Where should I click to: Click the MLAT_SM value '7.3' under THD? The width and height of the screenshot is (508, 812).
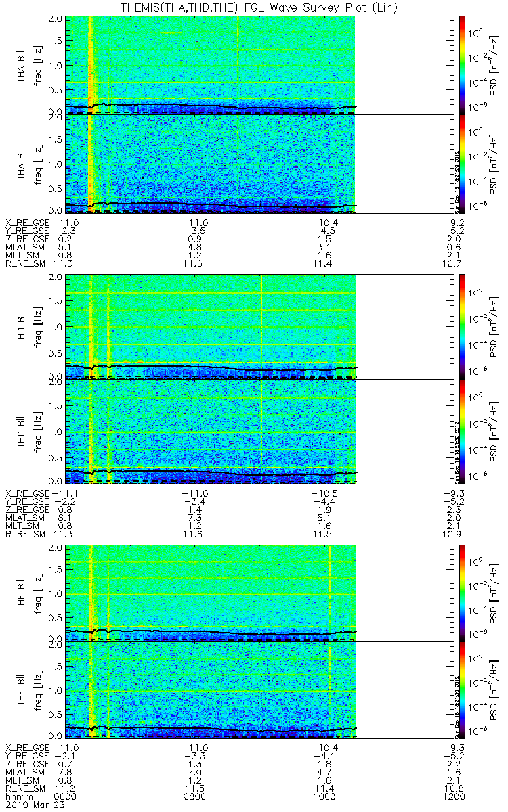coord(194,518)
